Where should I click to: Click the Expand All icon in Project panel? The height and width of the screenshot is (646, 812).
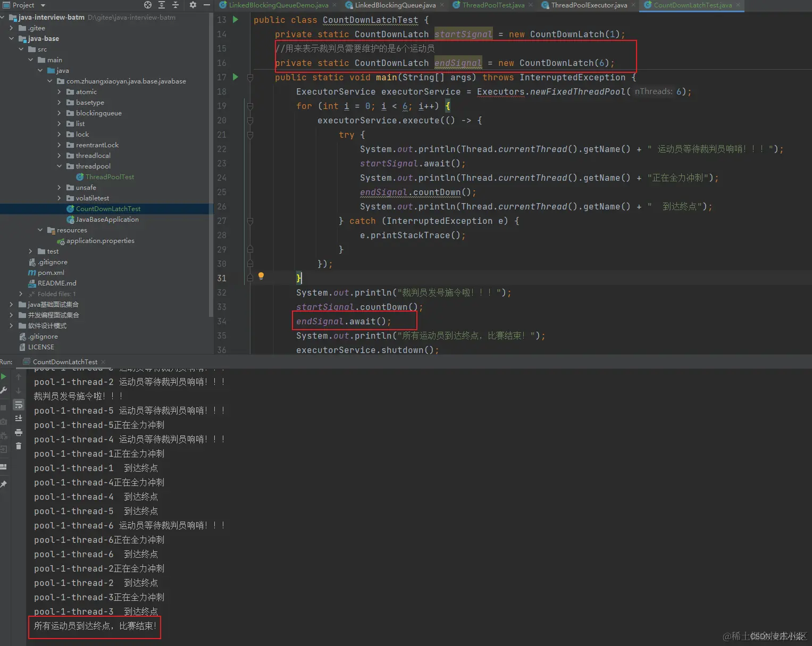pos(162,5)
